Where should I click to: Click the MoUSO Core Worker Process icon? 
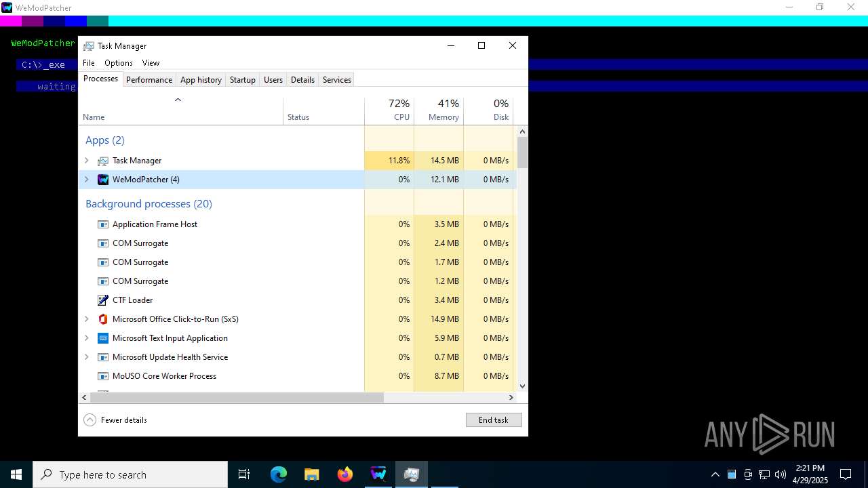[x=103, y=376]
